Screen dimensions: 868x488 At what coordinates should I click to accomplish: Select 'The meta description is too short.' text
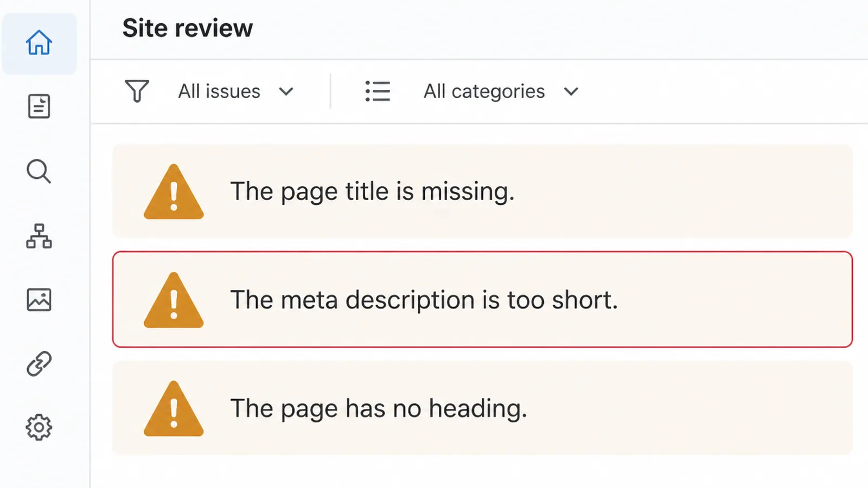(x=424, y=300)
